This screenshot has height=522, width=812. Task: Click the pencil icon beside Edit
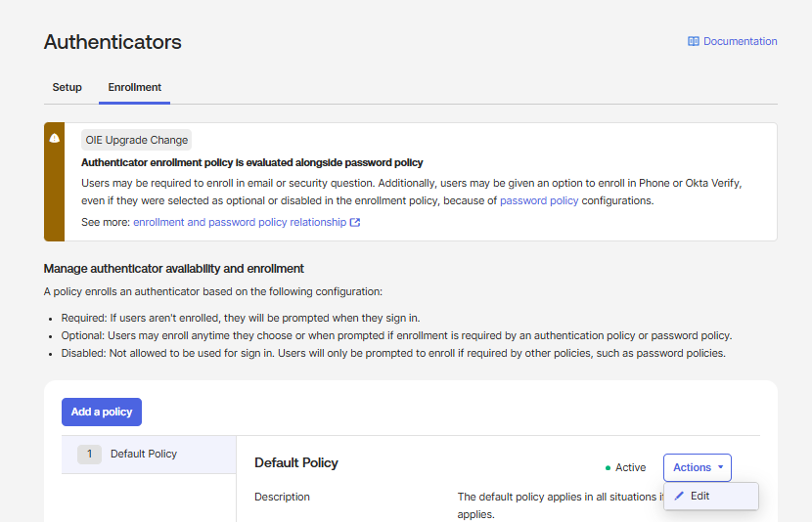click(x=679, y=496)
